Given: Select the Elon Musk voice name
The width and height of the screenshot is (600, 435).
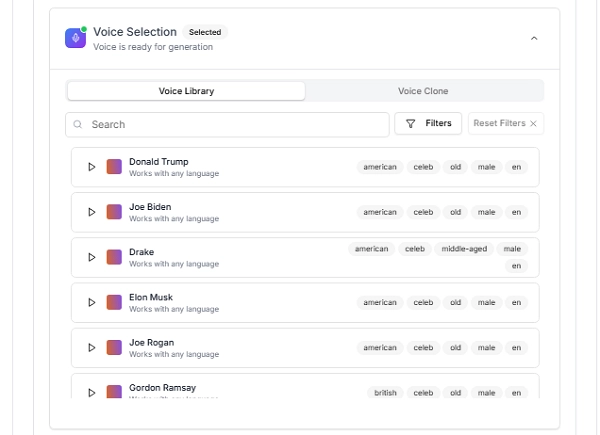Looking at the screenshot, I should 151,297.
